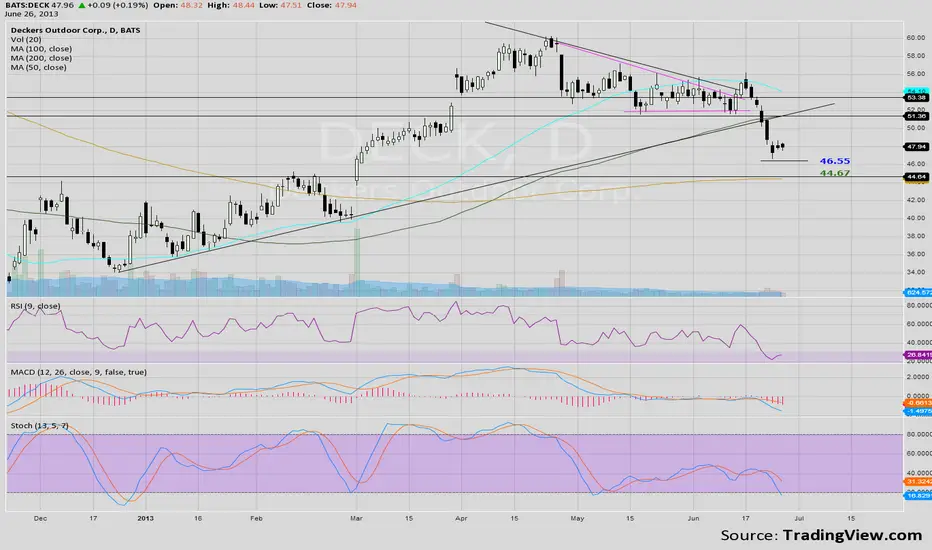The image size is (932, 550).
Task: Click the 38.00 price axis tick
Action: point(915,236)
